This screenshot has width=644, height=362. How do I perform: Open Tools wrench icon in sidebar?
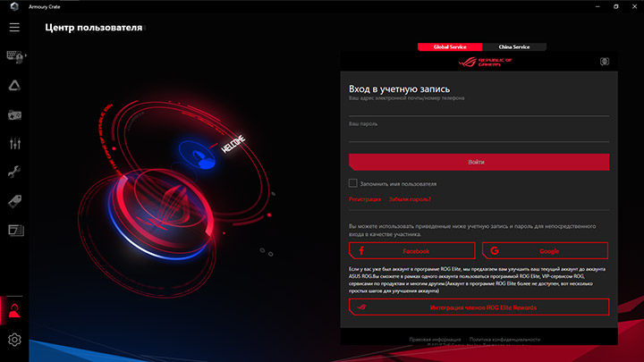tap(14, 172)
